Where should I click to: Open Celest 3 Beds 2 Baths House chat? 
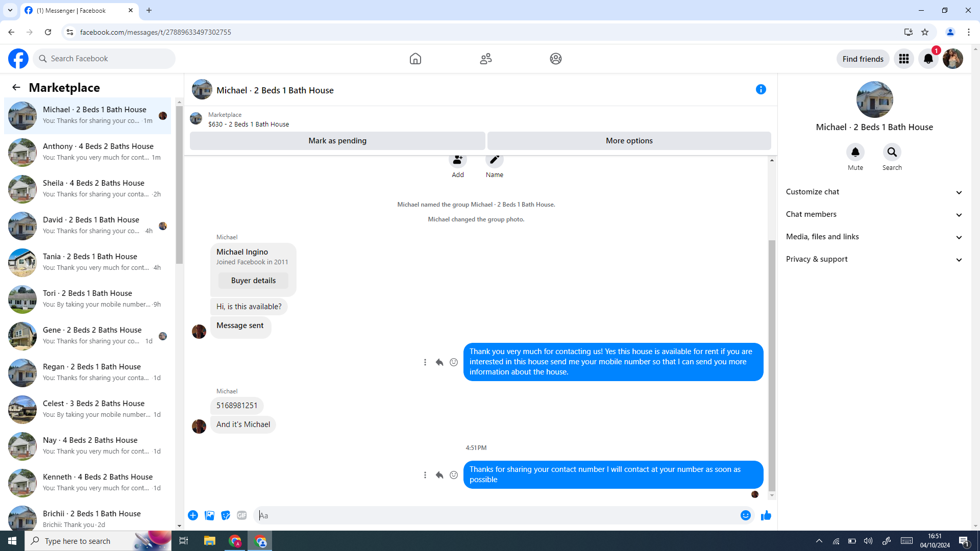click(x=88, y=409)
